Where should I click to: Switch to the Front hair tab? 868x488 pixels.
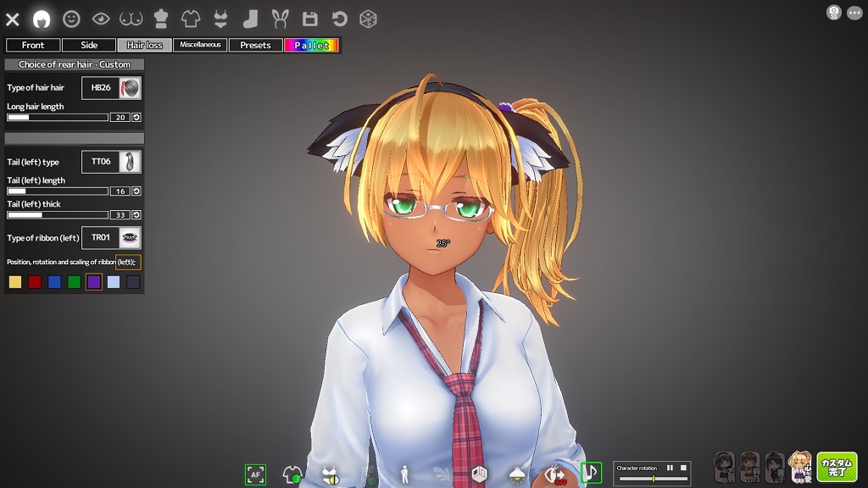coord(33,45)
